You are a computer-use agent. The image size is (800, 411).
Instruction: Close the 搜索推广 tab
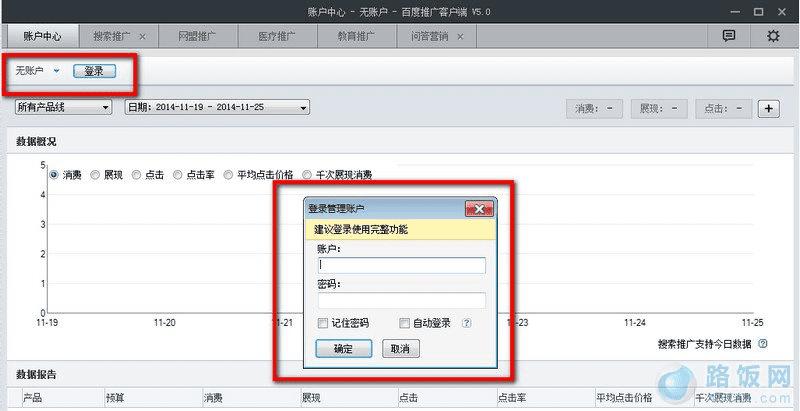143,37
